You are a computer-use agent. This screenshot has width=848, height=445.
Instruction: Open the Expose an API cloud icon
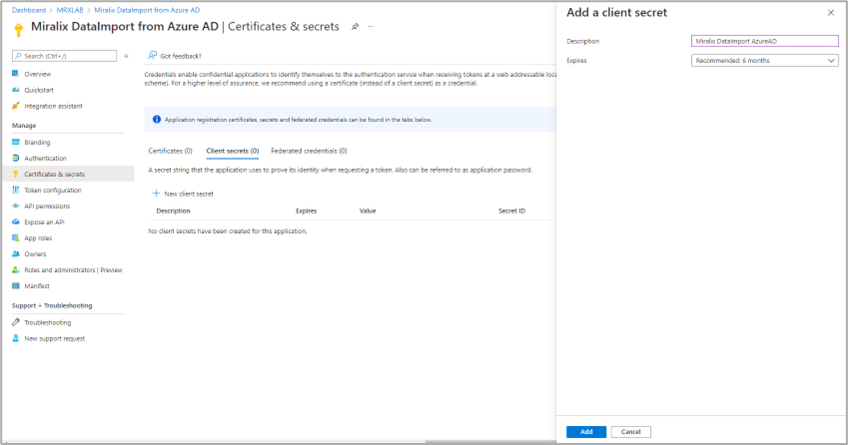click(16, 222)
